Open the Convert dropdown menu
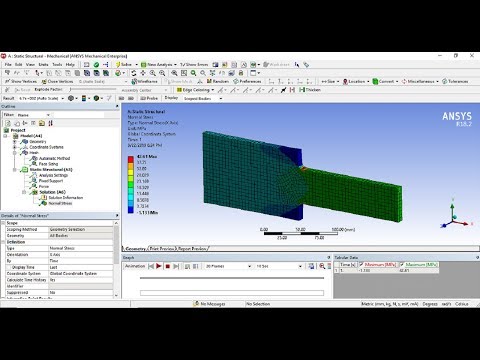This screenshot has height=360, width=480. coord(385,81)
